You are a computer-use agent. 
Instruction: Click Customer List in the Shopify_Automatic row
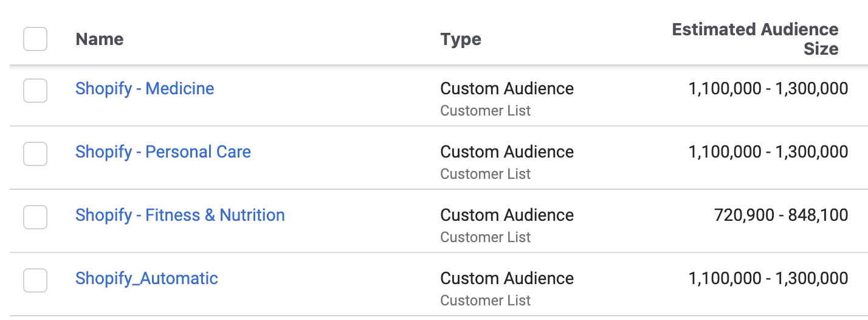pyautogui.click(x=486, y=301)
